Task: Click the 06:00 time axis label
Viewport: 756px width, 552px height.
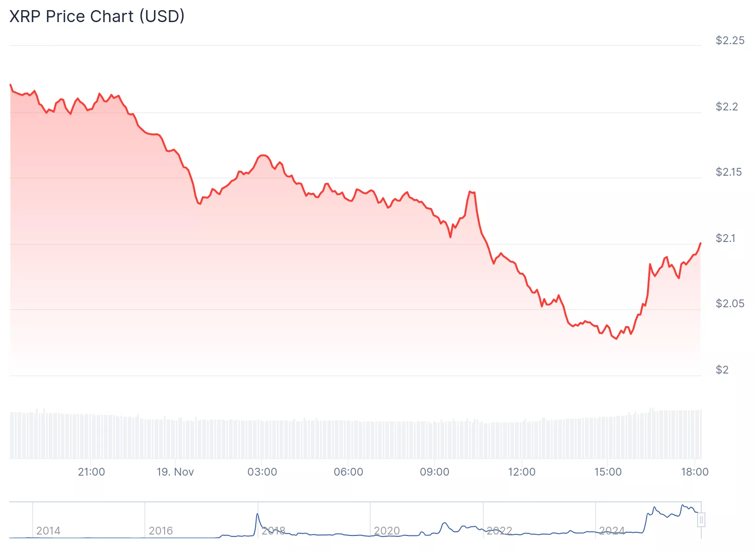Action: click(348, 472)
